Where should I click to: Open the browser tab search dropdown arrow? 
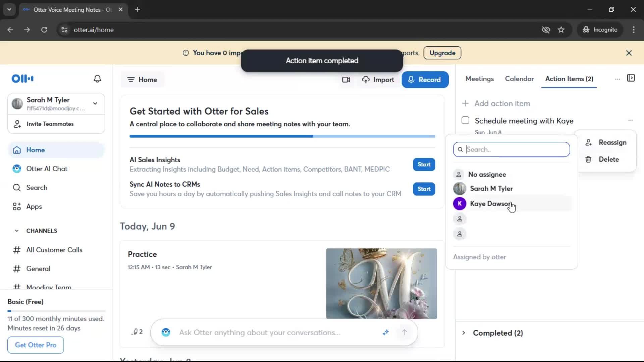tap(9, 9)
